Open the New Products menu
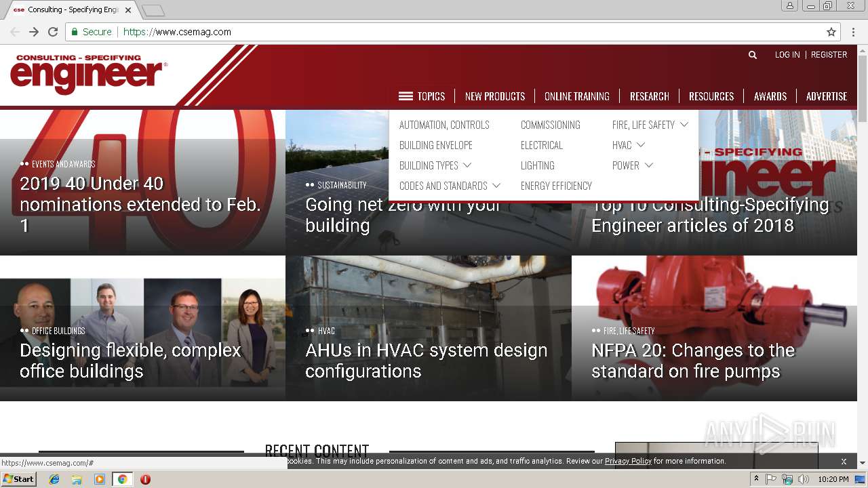Screen dimensions: 868x488 495,96
